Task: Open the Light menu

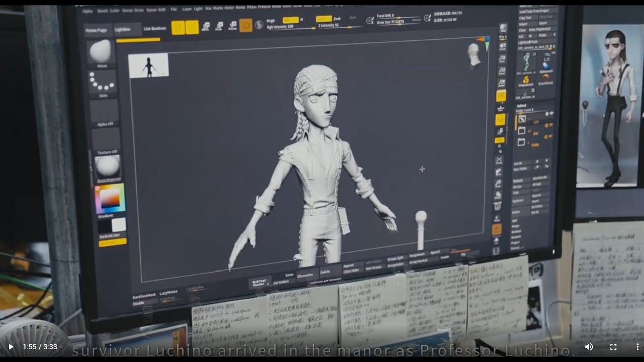Action: coord(198,9)
